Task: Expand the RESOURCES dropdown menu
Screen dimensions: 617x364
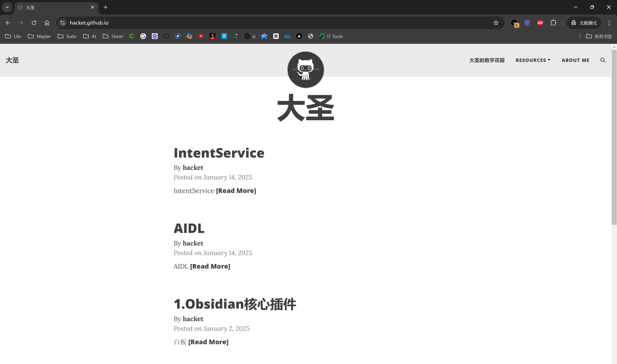Action: point(533,60)
